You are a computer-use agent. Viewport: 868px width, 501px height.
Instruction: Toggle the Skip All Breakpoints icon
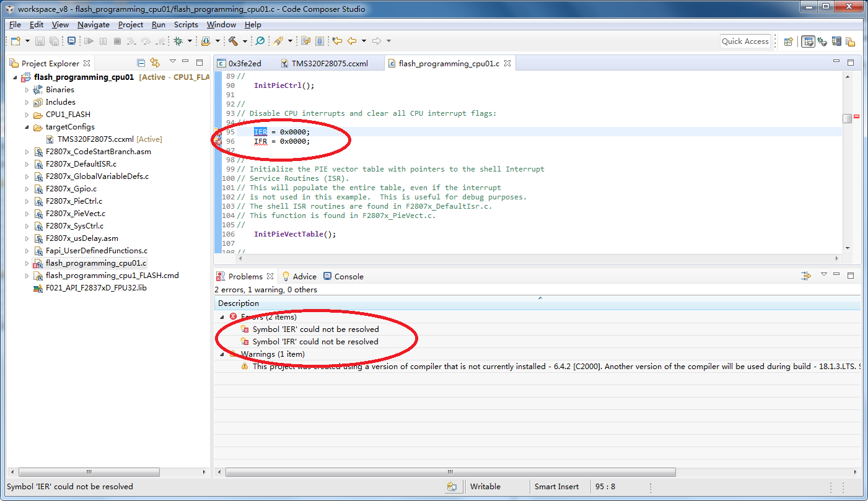(260, 41)
